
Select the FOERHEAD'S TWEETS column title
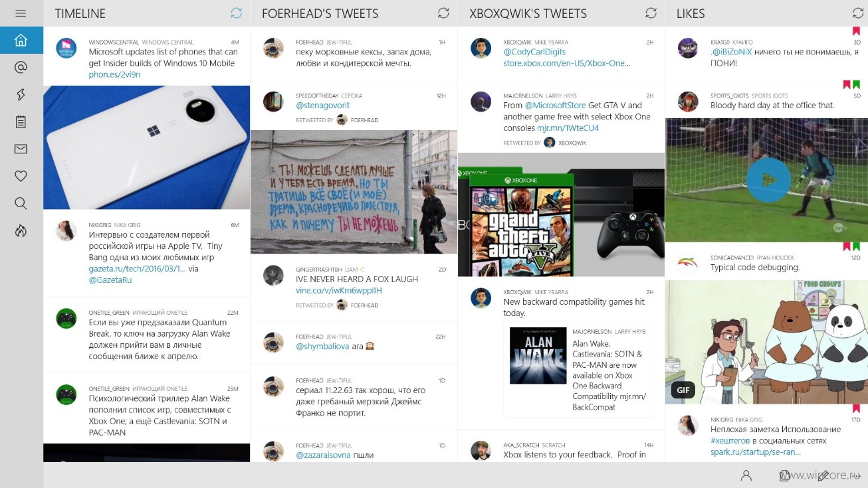click(x=320, y=14)
